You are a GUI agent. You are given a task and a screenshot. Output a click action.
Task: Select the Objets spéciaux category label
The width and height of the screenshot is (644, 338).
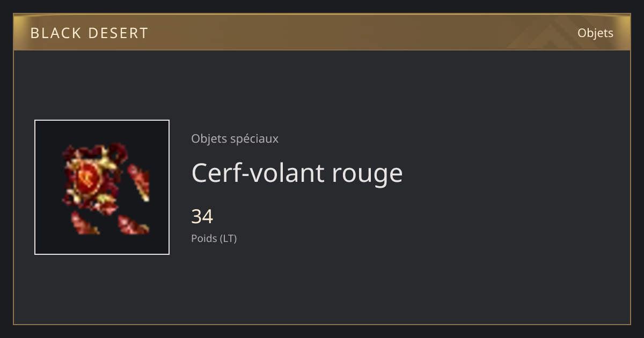235,138
